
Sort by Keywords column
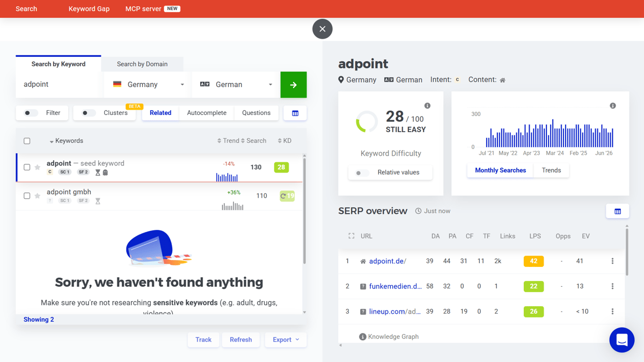click(x=67, y=141)
